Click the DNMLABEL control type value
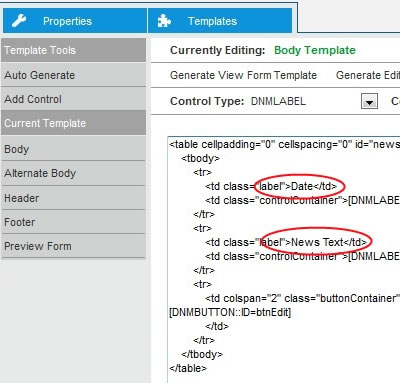Viewport: 400px width, 383px height. pyautogui.click(x=278, y=101)
